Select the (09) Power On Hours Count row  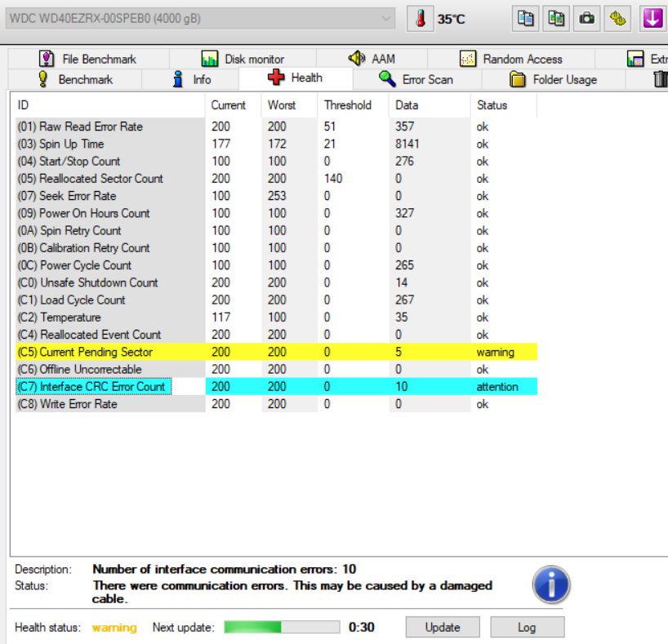coord(276,213)
